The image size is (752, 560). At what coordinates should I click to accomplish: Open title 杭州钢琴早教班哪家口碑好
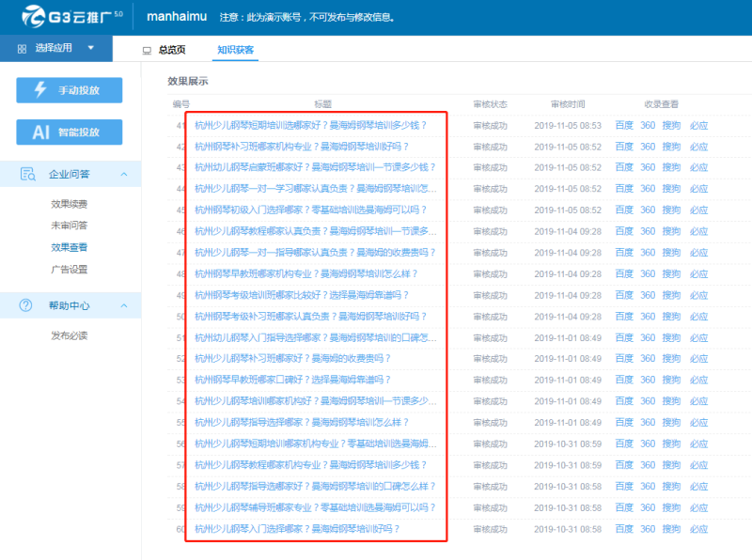292,380
